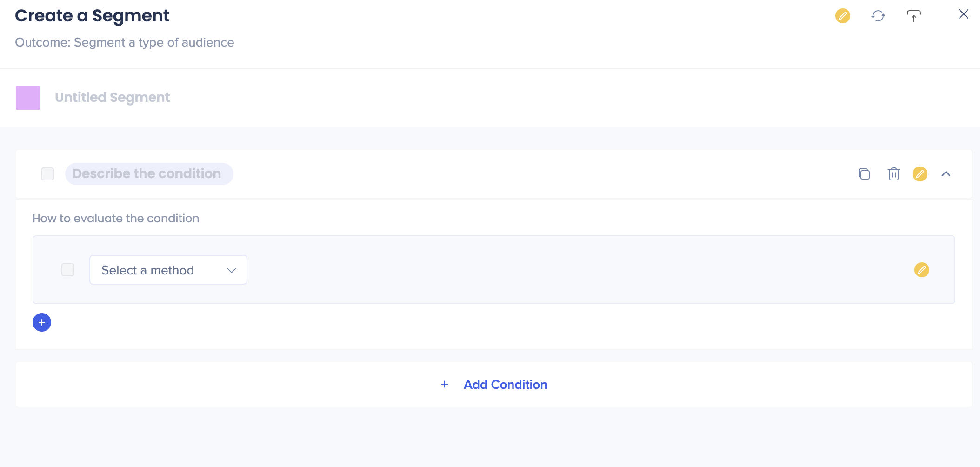Screen dimensions: 980x467
Task: Open the Select a method dropdown
Action: (x=158, y=270)
